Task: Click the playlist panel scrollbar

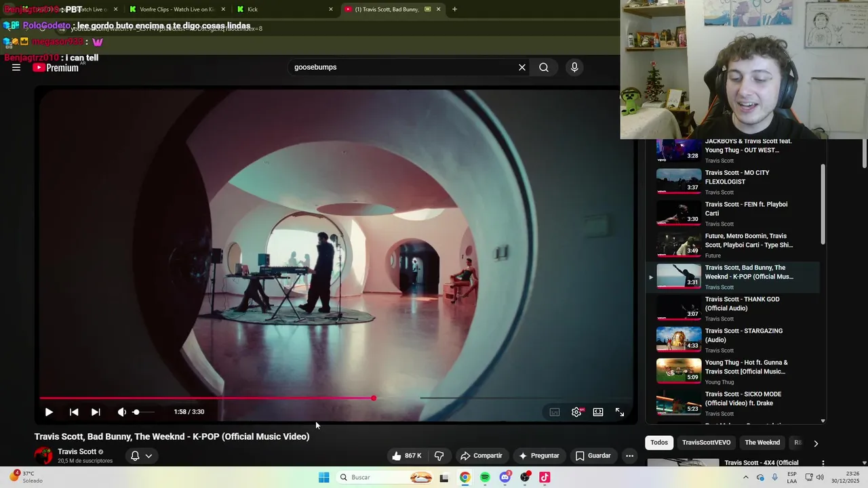Action: pyautogui.click(x=823, y=204)
